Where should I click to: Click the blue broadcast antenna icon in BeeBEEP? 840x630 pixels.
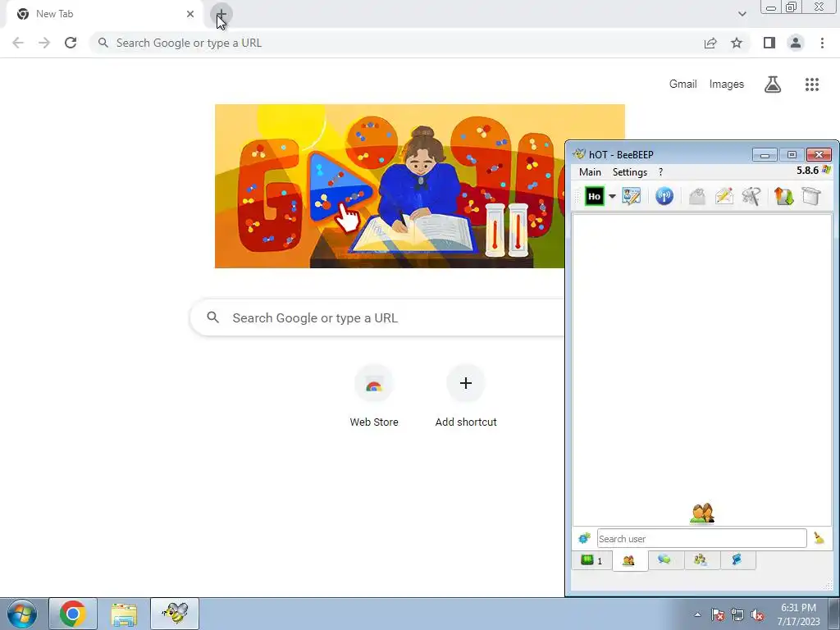pos(664,196)
